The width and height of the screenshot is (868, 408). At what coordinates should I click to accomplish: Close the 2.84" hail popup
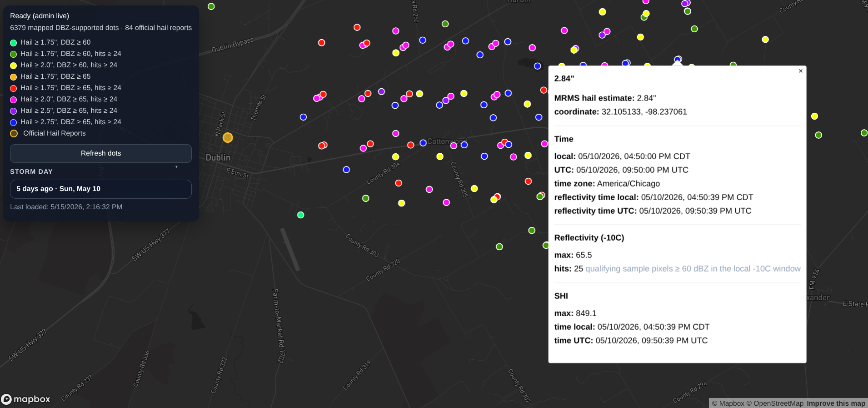[801, 71]
